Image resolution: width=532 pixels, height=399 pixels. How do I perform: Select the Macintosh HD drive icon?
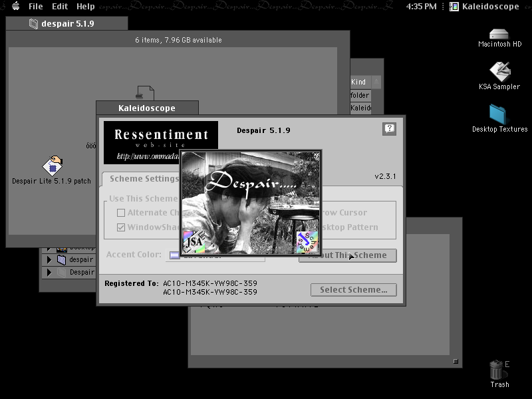[499, 34]
